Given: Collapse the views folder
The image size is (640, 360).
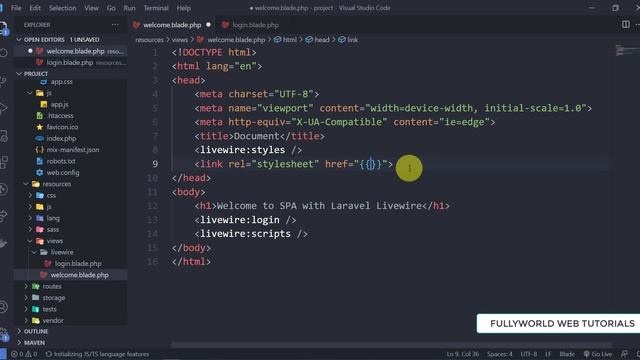Looking at the screenshot, I should (54, 241).
